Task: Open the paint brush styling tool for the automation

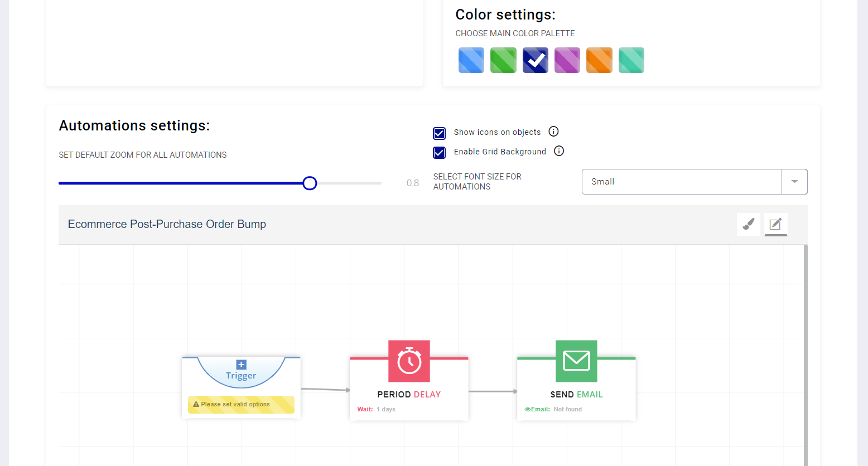Action: 748,224
